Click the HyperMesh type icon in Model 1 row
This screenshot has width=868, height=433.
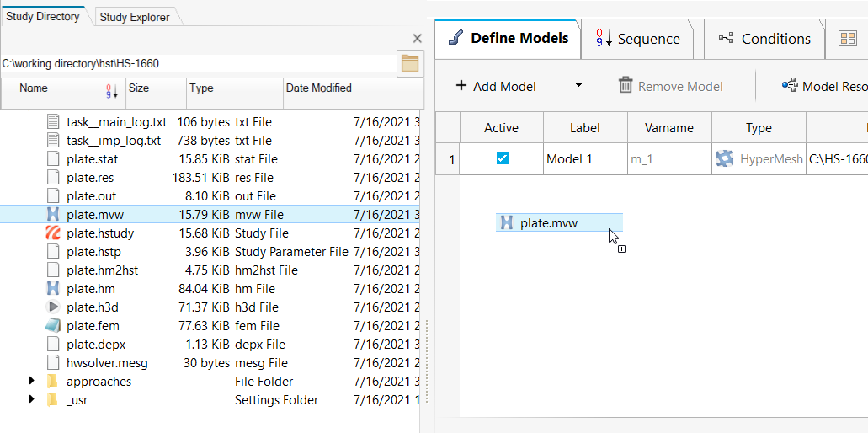tap(724, 158)
